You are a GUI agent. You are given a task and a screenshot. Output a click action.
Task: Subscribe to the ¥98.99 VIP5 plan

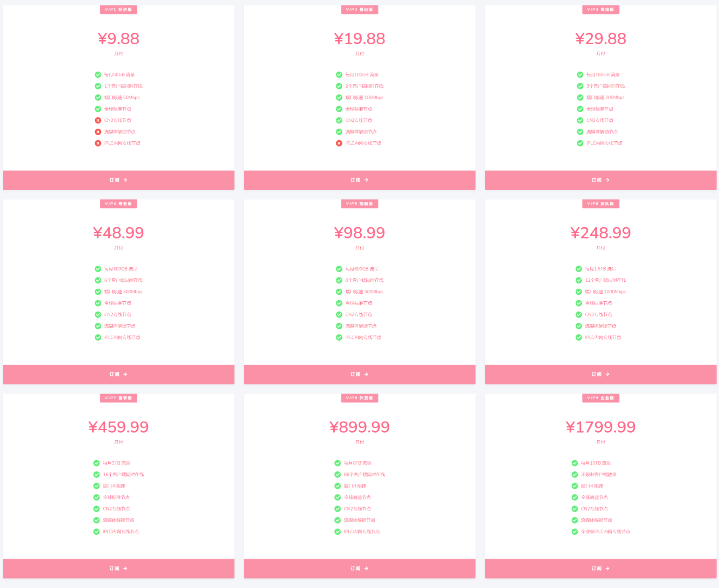[x=359, y=375]
